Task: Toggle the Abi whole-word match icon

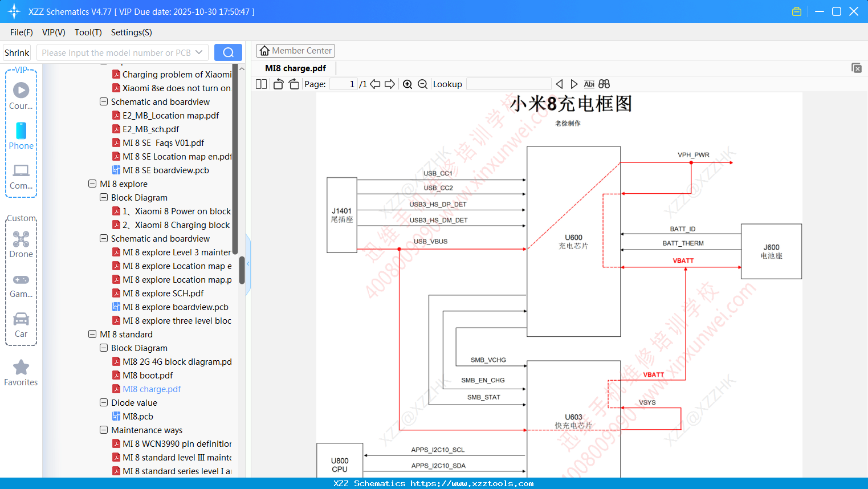Action: pyautogui.click(x=589, y=84)
